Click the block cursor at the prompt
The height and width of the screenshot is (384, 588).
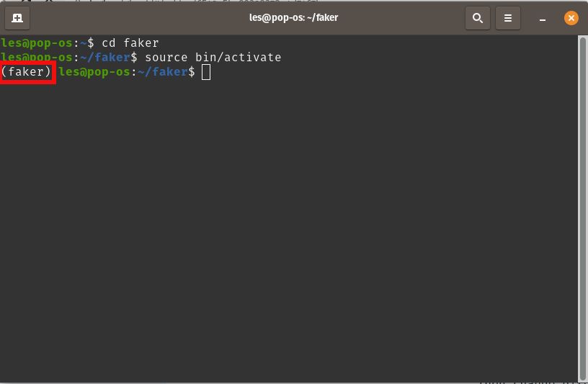206,72
